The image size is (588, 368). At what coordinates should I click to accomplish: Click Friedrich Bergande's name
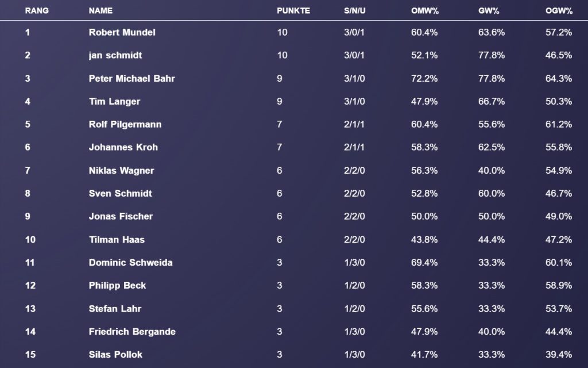pos(132,331)
